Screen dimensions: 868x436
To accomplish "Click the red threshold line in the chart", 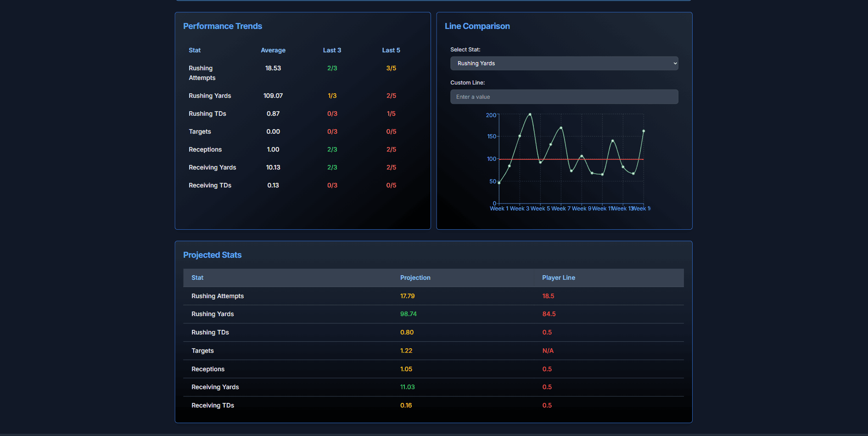I will coord(597,159).
